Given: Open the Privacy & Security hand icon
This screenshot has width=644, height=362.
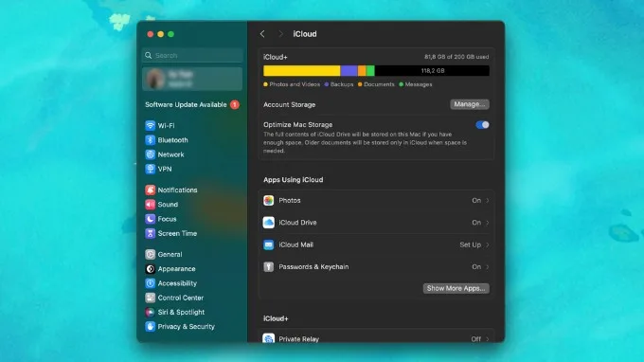Looking at the screenshot, I should (151, 327).
